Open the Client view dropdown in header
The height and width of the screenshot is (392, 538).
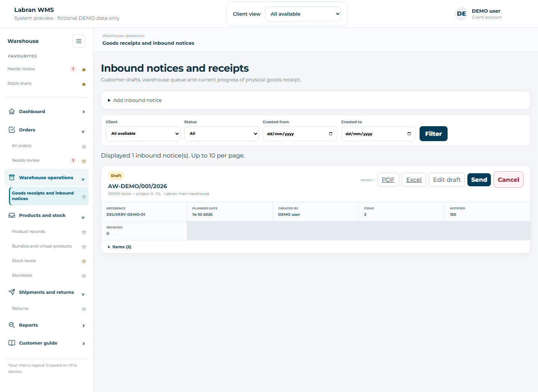click(303, 14)
